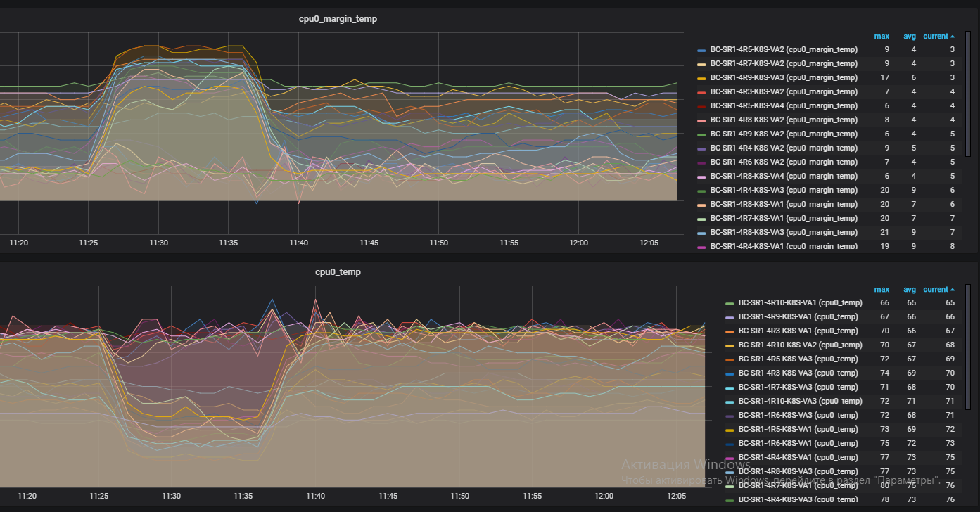Viewport: 980px width, 512px height.
Task: Click current value 65 in BC-SR1-4R10-K8S-VA1 cpu0_temp row
Action: [x=950, y=302]
